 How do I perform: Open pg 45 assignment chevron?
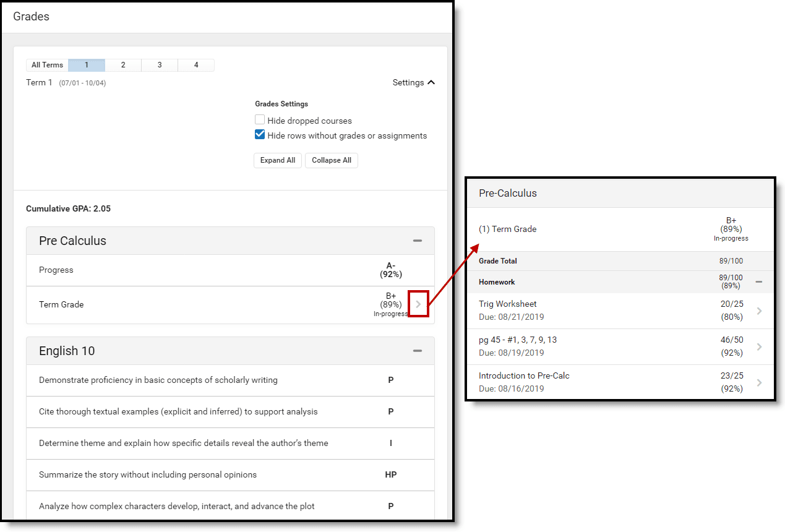(x=760, y=347)
